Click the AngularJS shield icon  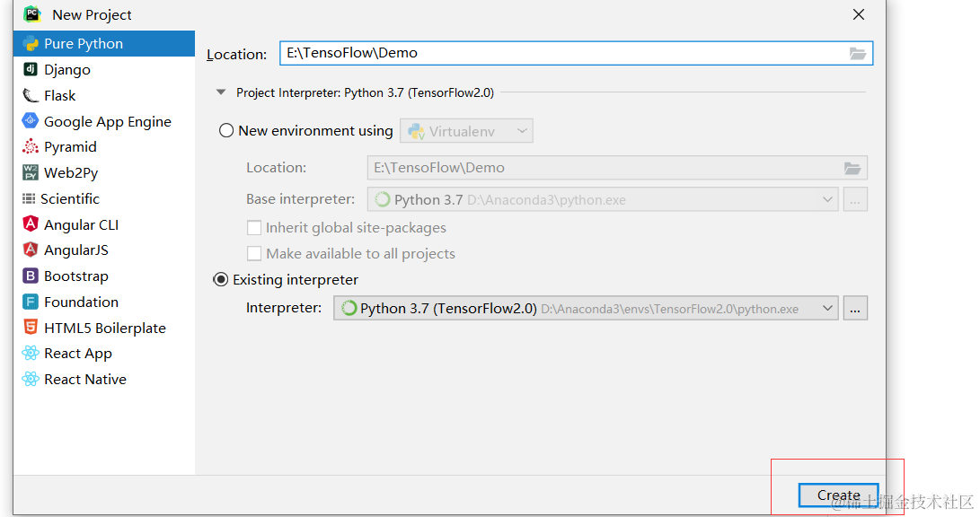[x=30, y=250]
